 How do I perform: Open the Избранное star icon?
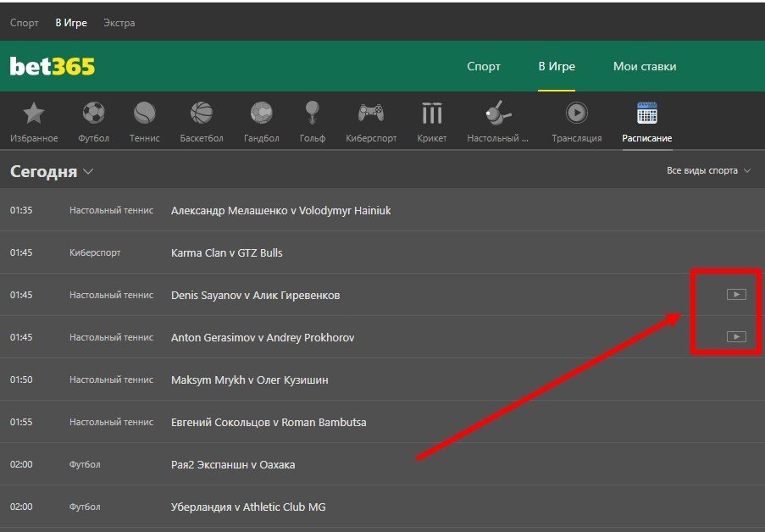pyautogui.click(x=34, y=114)
